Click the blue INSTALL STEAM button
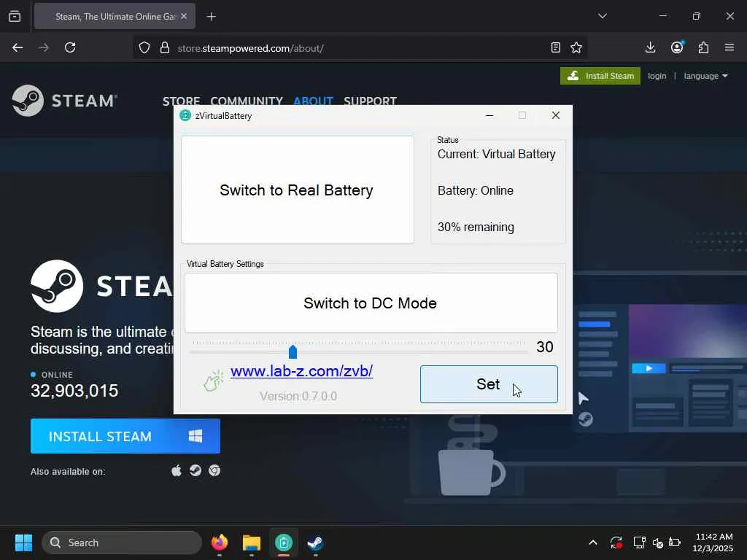747x560 pixels. tap(125, 436)
